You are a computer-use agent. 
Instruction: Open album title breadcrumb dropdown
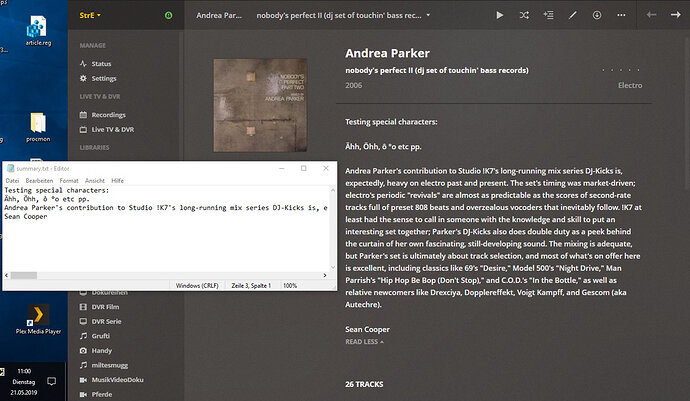coord(428,15)
